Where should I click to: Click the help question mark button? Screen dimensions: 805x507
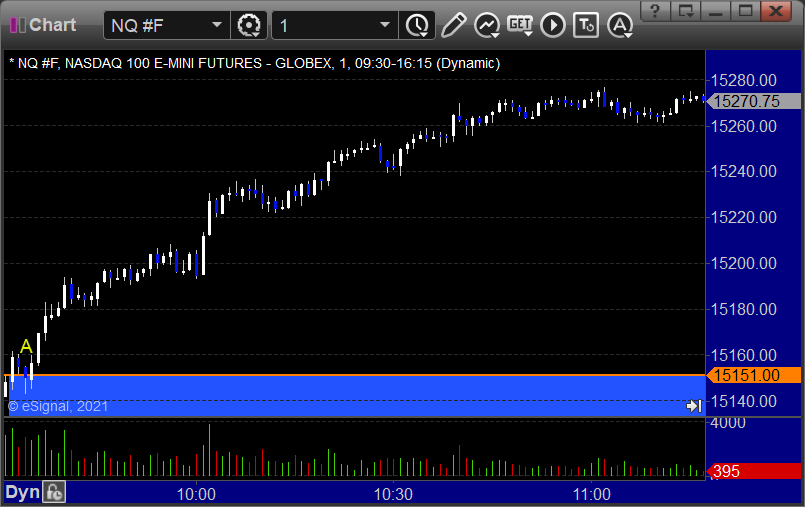coord(656,10)
